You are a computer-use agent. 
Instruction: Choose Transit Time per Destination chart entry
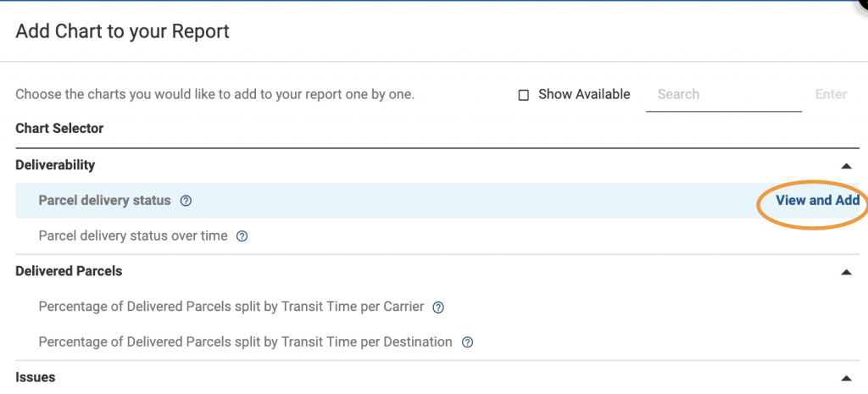tap(245, 341)
